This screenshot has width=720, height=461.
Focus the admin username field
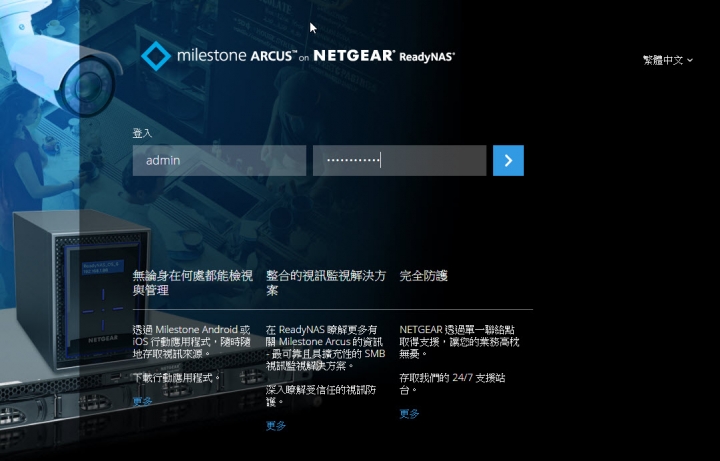click(219, 161)
